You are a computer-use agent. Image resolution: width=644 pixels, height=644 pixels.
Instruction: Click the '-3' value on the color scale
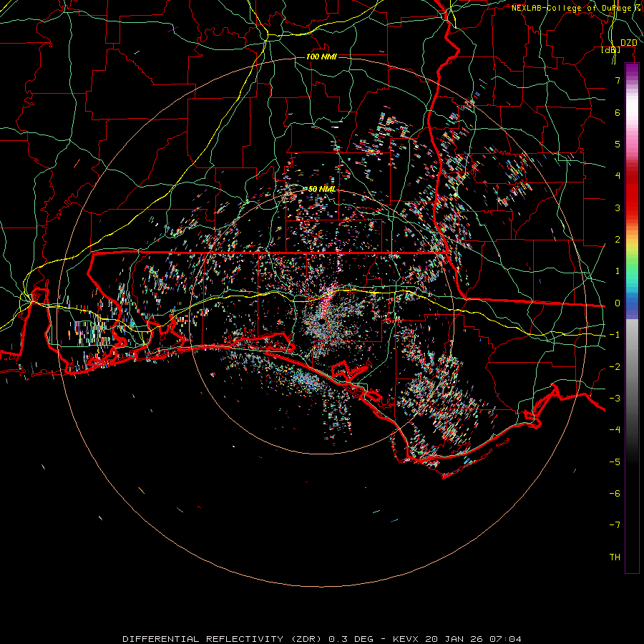coord(615,399)
